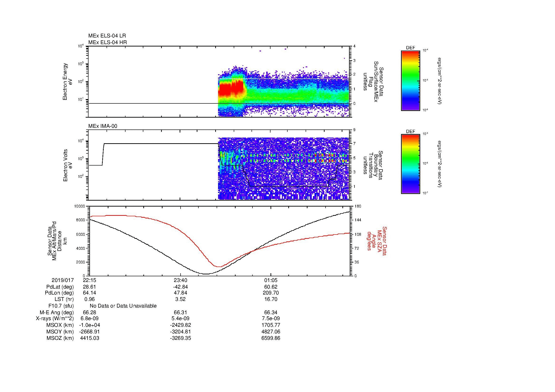Click the X-rays value '5.4e-09'
This screenshot has height=392, width=555.
coord(180,318)
